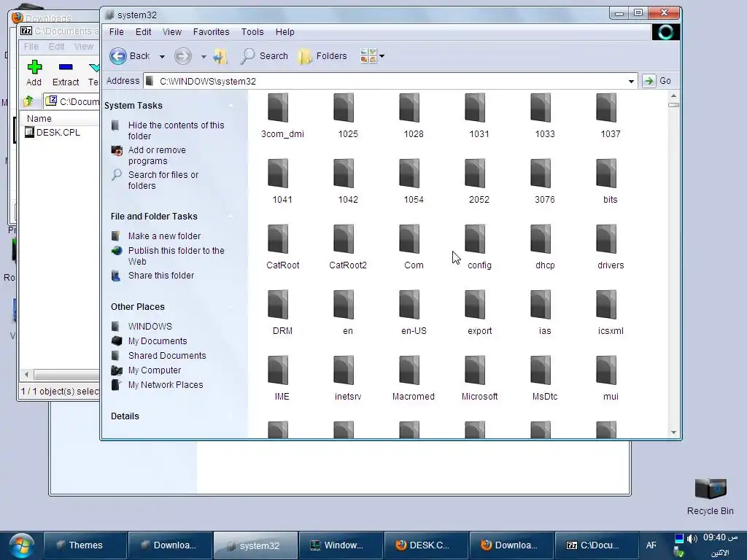Screen dimensions: 747x560
Task: Open the View menu in system32 window
Action: point(172,32)
